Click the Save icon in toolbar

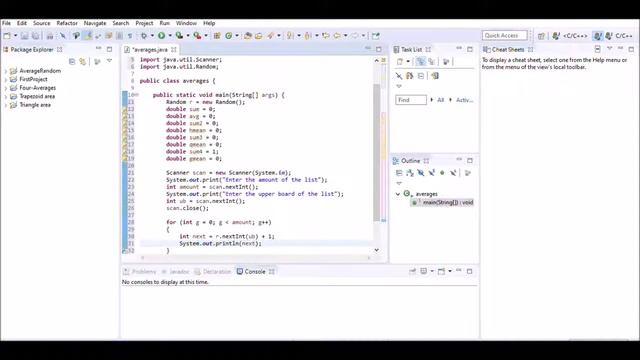click(24, 36)
